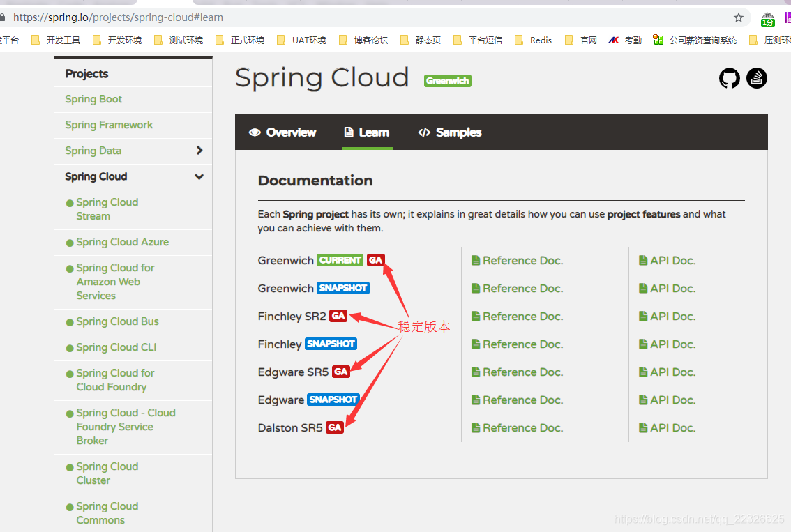Open Spring Cloud Commons subproject
Screen dimensions: 791x532
click(x=107, y=513)
